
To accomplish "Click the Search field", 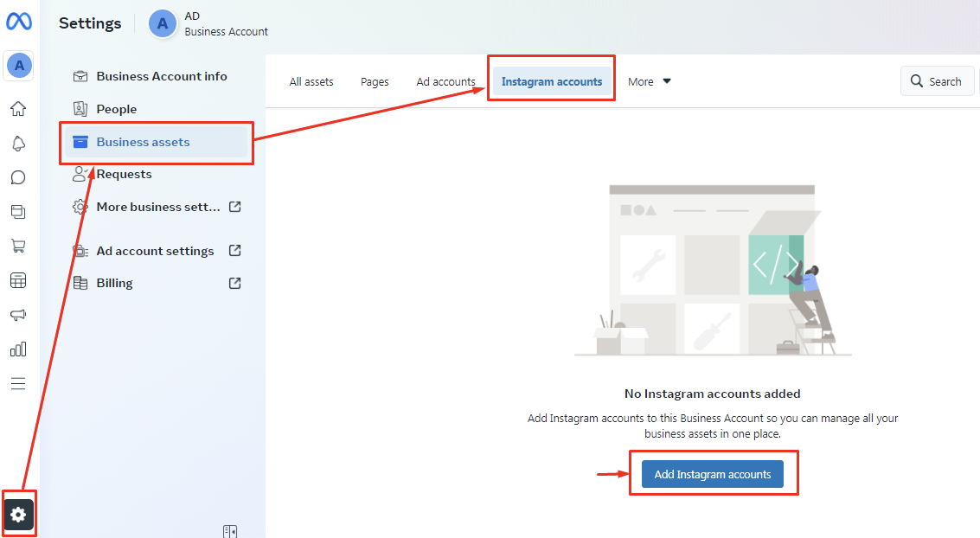I will [937, 81].
